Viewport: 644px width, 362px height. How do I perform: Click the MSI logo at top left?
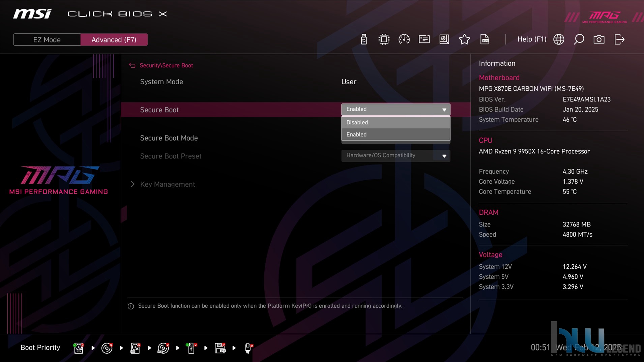coord(32,14)
